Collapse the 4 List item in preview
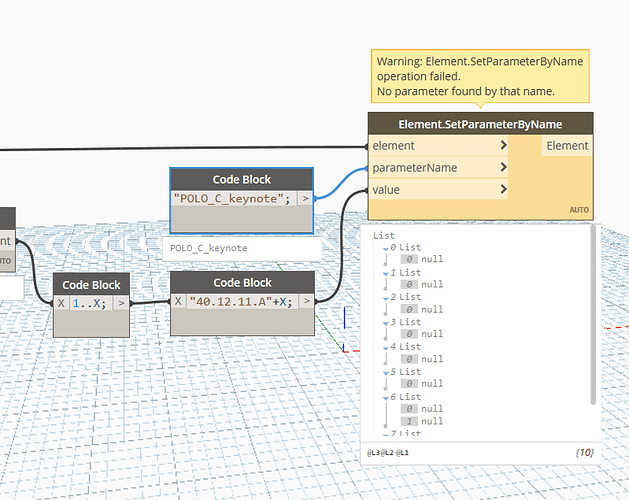Image resolution: width=629 pixels, height=500 pixels. point(386,348)
